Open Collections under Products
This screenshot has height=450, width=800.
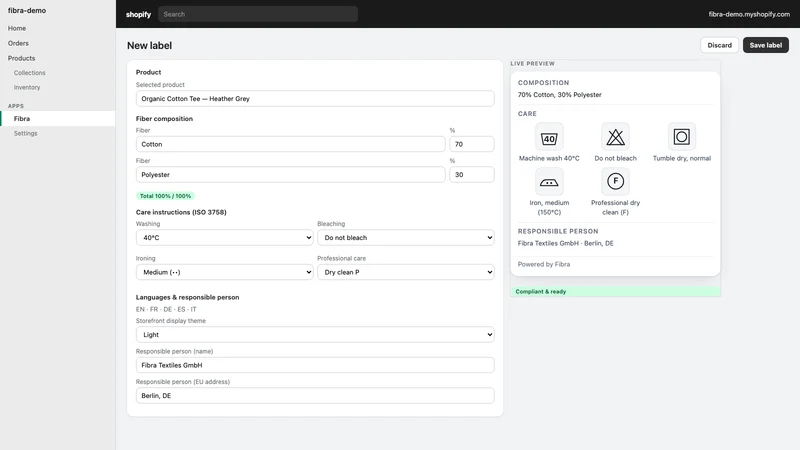(x=30, y=73)
